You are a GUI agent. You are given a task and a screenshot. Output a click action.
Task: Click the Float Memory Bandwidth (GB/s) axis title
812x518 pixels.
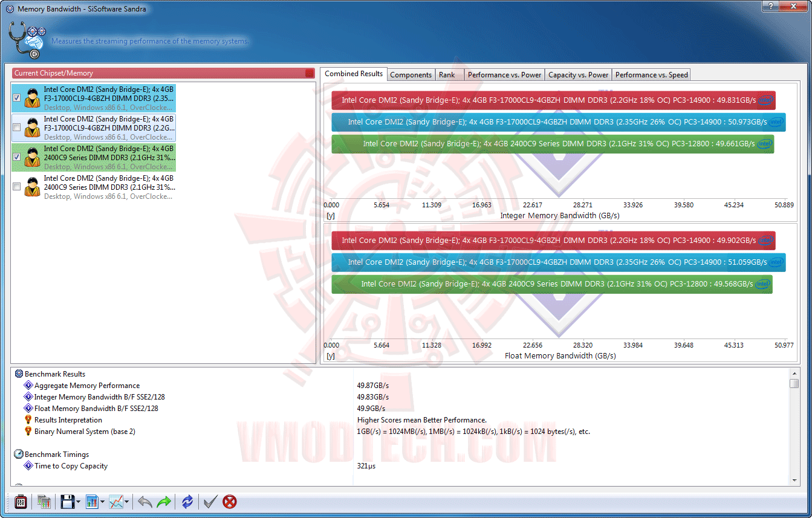[x=560, y=356]
